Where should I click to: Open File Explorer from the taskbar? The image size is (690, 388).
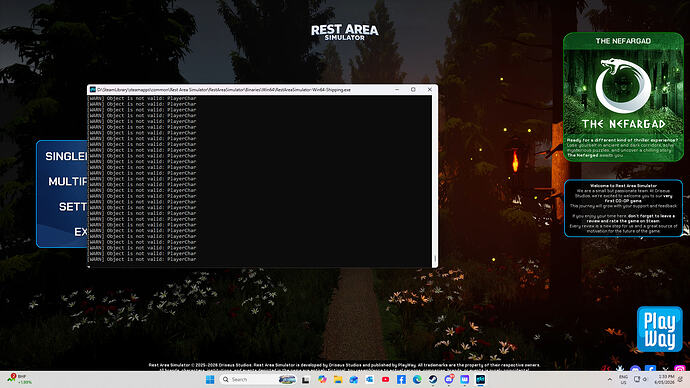click(338, 379)
